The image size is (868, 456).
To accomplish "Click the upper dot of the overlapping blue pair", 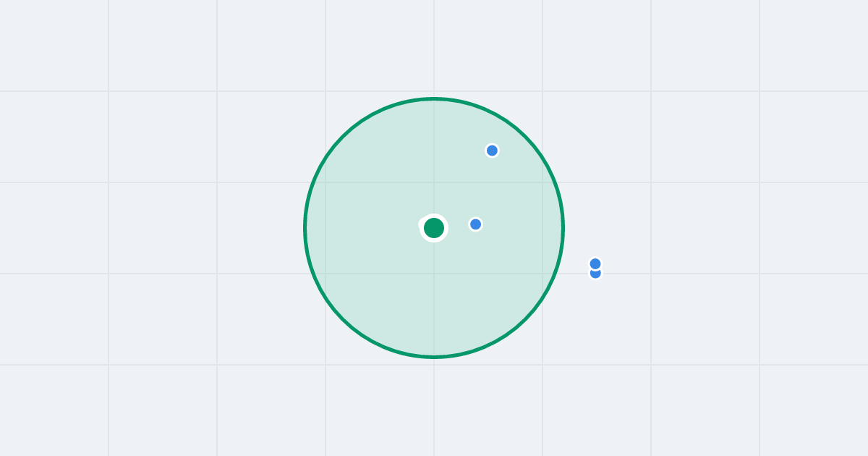I will pyautogui.click(x=595, y=263).
